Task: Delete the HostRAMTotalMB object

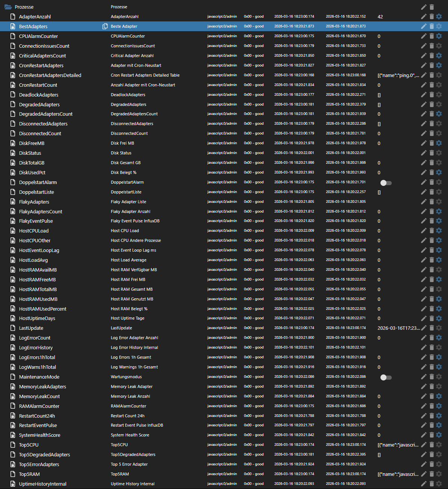Action: [x=431, y=289]
